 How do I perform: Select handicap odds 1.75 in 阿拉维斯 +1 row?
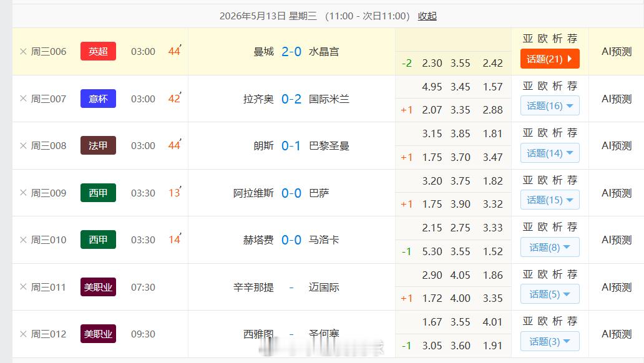[x=432, y=204]
